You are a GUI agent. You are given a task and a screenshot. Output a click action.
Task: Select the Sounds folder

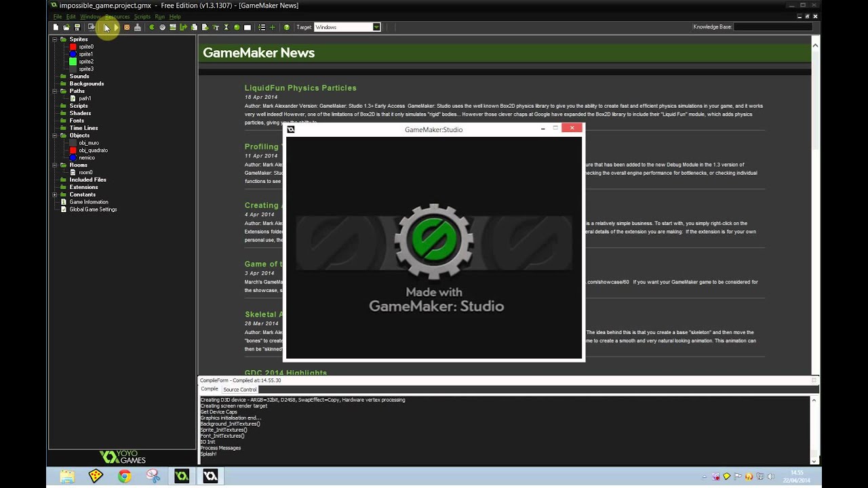[79, 77]
